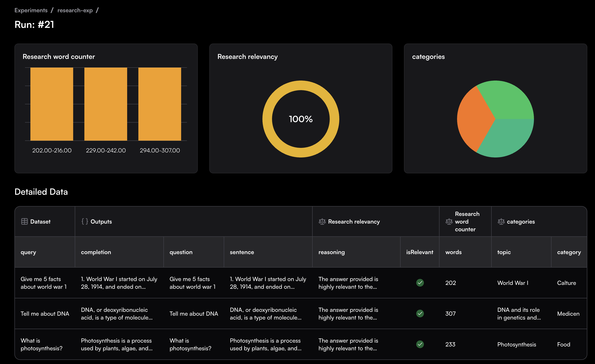Click the yellow 100% relevancy donut ring
This screenshot has width=595, height=364.
coord(267,119)
